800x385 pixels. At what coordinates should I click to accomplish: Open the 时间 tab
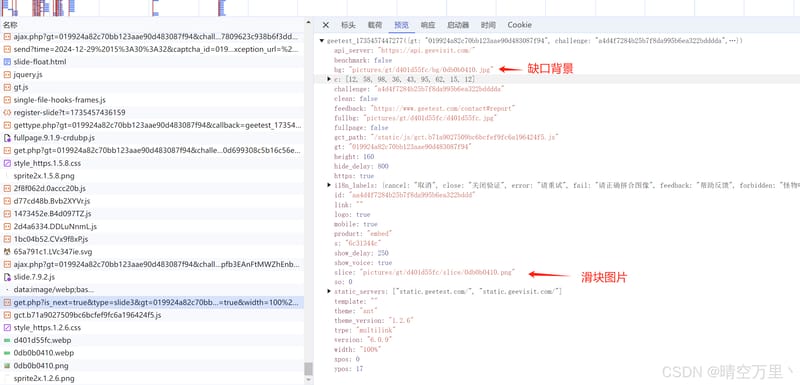click(488, 25)
